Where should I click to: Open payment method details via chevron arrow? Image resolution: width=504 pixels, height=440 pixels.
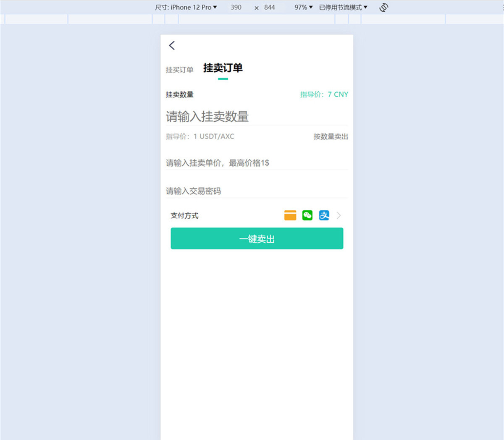[339, 215]
